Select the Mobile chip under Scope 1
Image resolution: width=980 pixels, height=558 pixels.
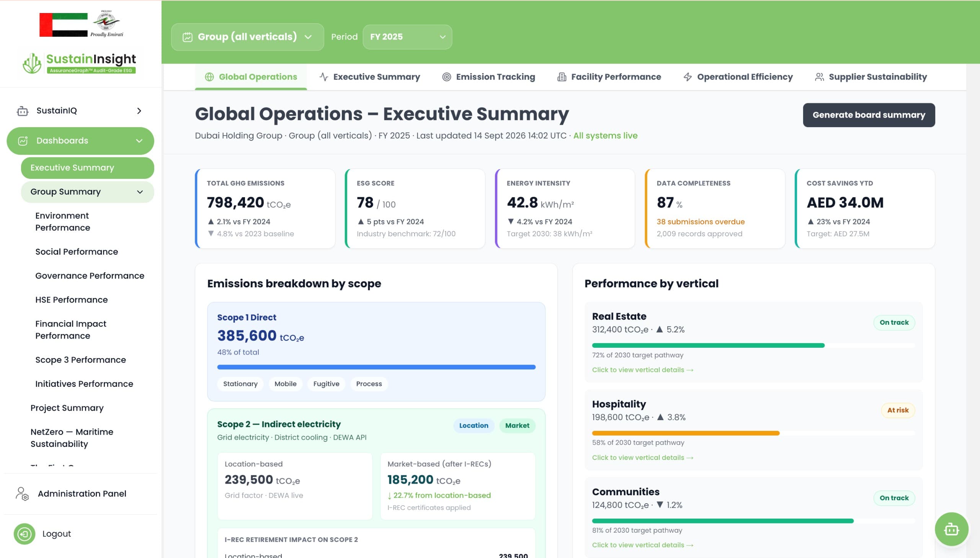[285, 384]
